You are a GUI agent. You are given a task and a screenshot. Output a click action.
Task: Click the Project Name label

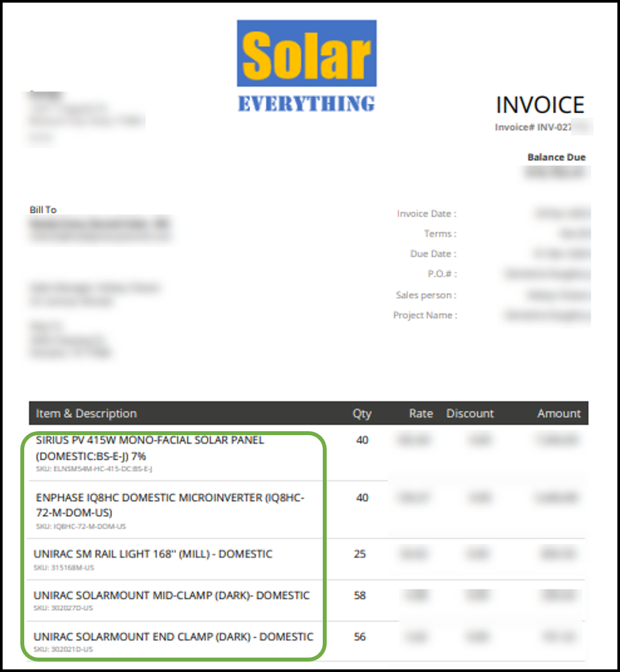(425, 315)
